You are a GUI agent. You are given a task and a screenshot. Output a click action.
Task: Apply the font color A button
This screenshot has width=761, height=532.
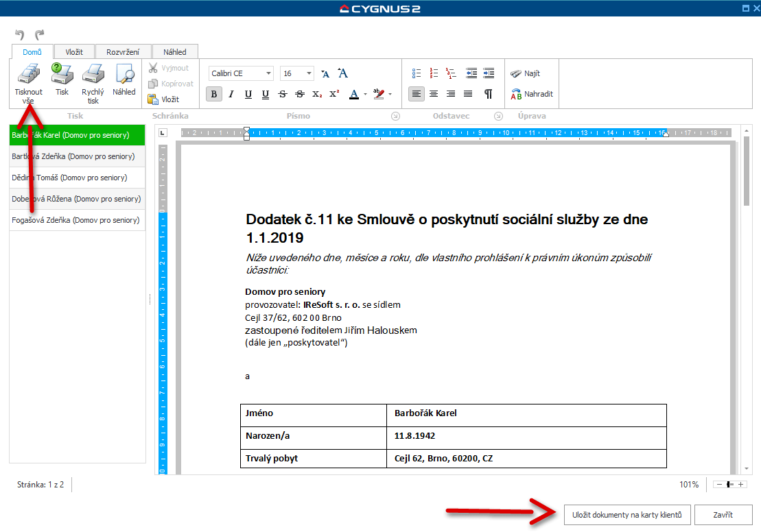[354, 94]
